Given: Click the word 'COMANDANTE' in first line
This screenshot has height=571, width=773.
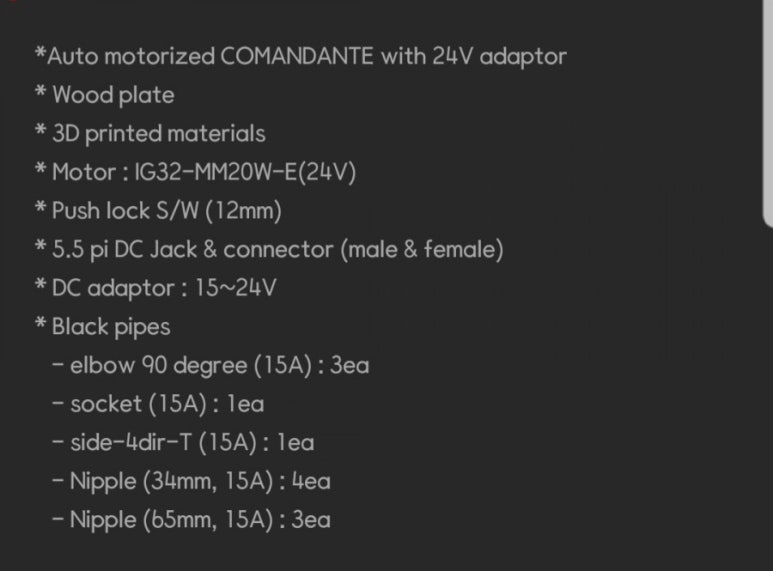Looking at the screenshot, I should click(297, 56).
